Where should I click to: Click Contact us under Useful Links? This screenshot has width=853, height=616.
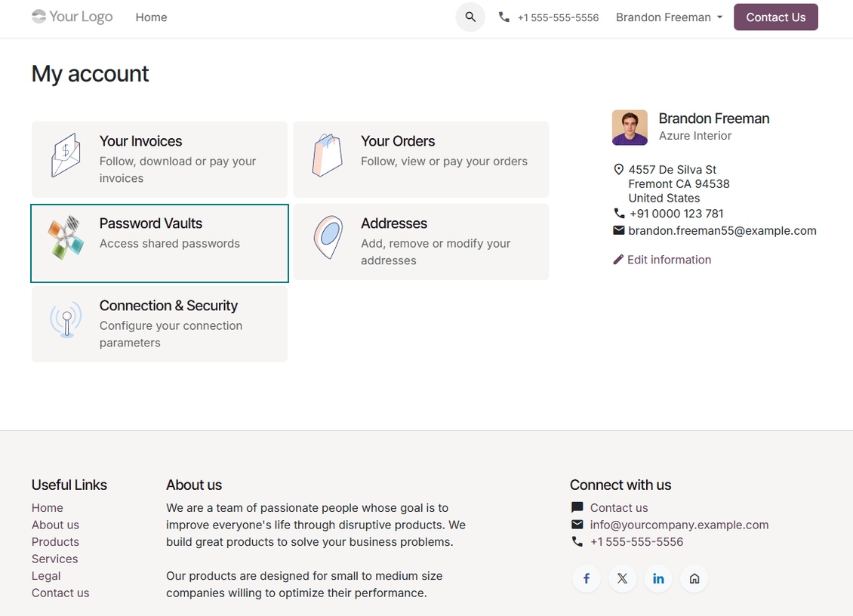[x=60, y=593]
